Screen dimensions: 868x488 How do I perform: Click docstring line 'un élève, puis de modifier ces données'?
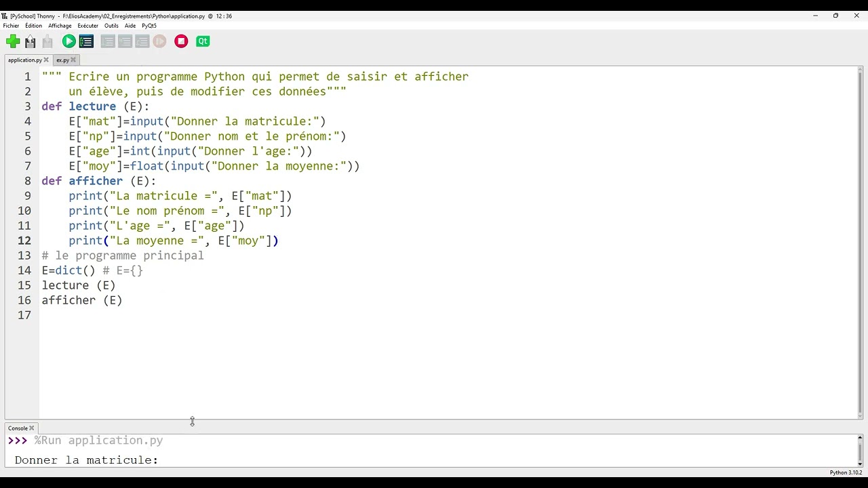tap(208, 91)
